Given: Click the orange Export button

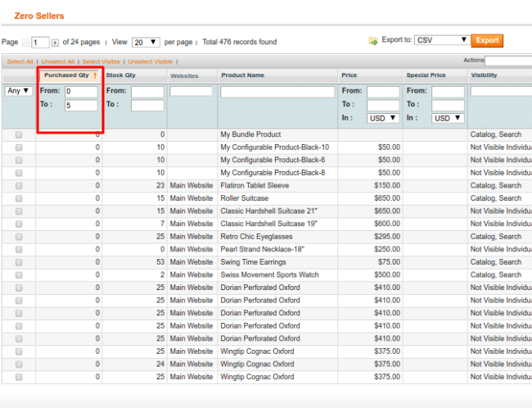Looking at the screenshot, I should [x=488, y=40].
